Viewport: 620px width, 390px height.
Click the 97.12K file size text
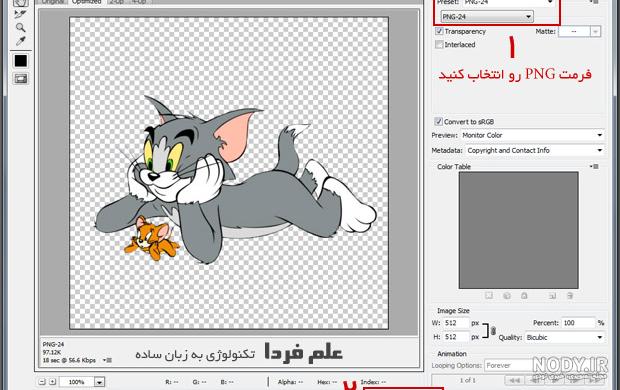pos(52,352)
